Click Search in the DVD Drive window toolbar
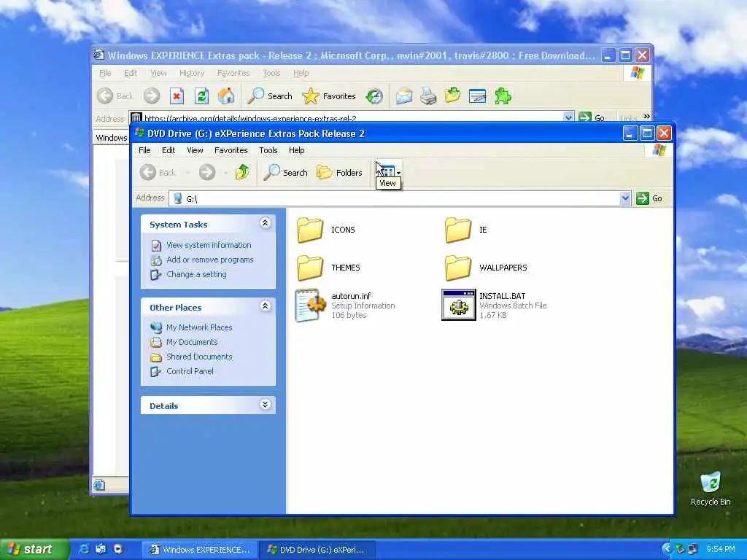 point(286,172)
